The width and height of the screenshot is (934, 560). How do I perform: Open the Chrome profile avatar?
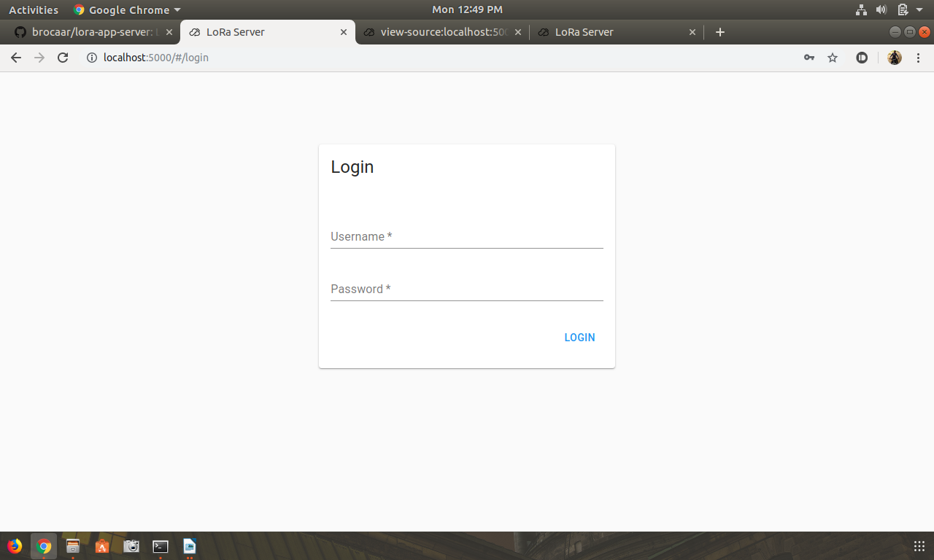895,58
